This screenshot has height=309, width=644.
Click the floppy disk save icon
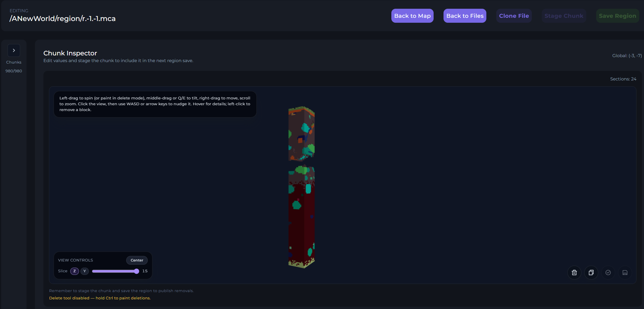(x=625, y=273)
